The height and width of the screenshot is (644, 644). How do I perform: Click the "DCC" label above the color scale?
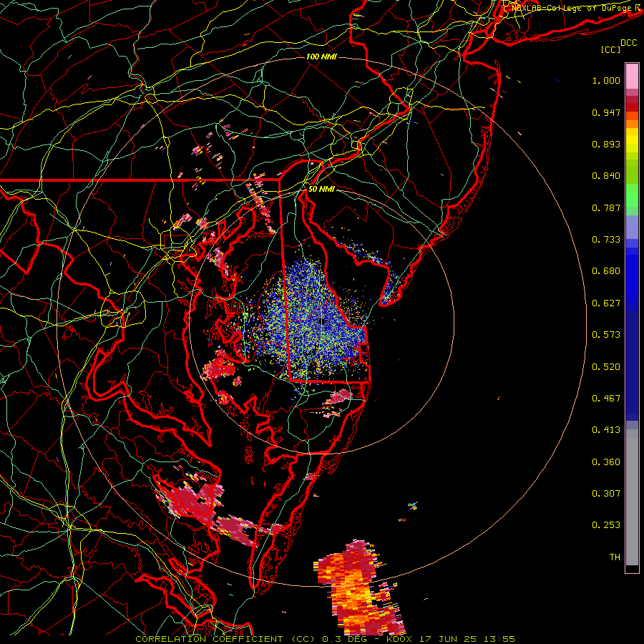click(x=628, y=43)
